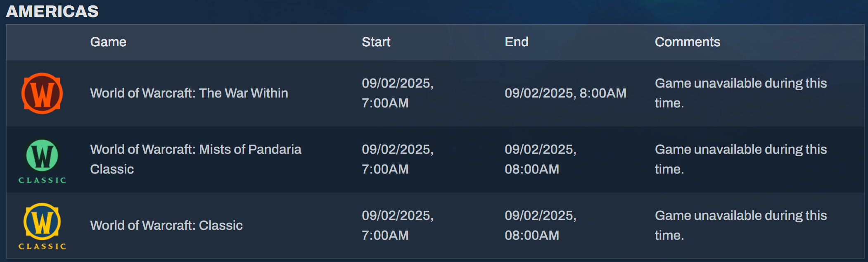Click the Start column header
Viewport: 868px width, 262px height.
[376, 42]
